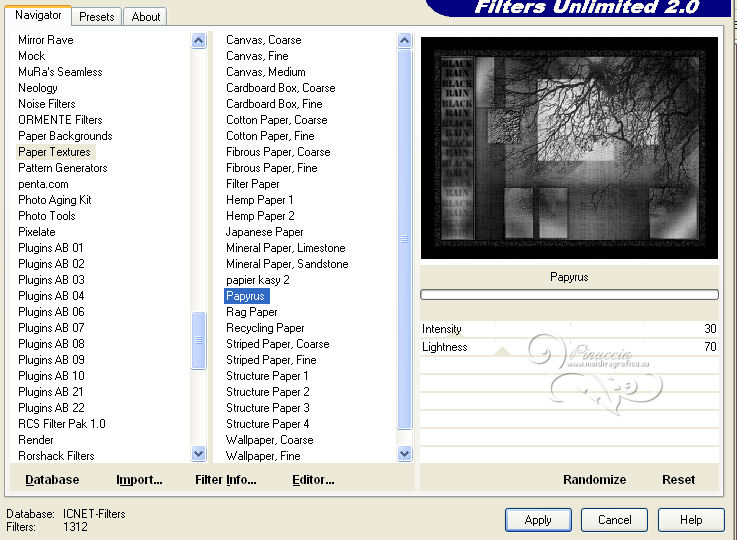
Task: Open the Database menu
Action: pyautogui.click(x=52, y=479)
